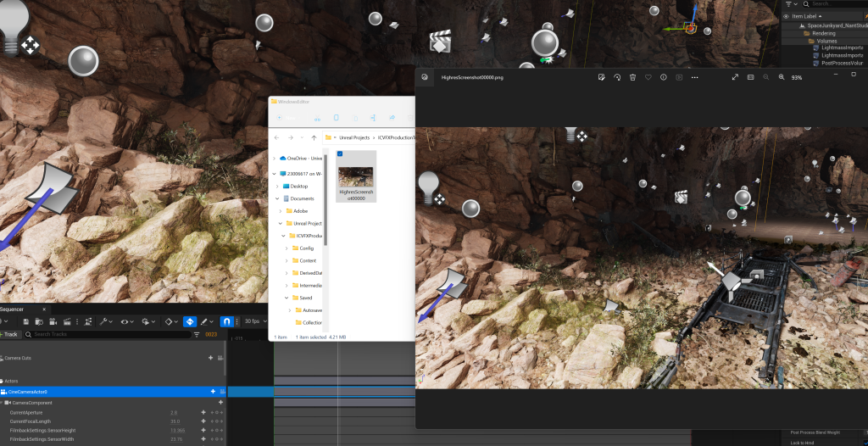This screenshot has height=446, width=868.
Task: Click plus on the CineCameraActor0 track
Action: click(x=213, y=392)
